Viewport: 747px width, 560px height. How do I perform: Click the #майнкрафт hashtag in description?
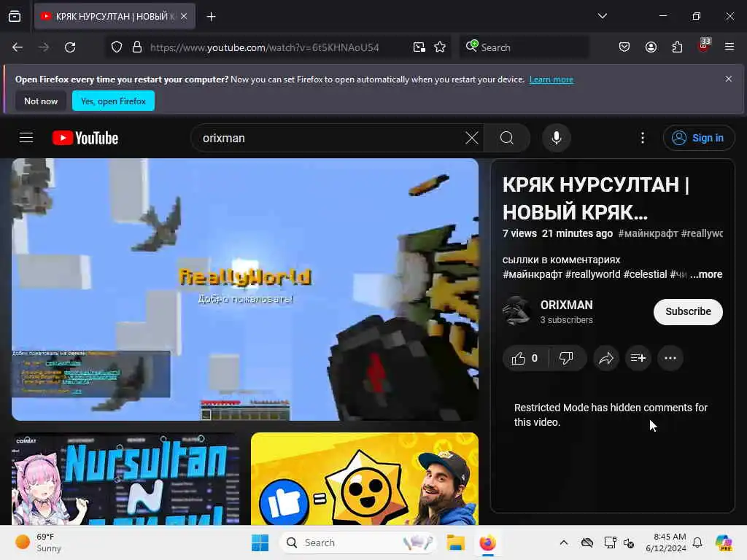point(533,274)
